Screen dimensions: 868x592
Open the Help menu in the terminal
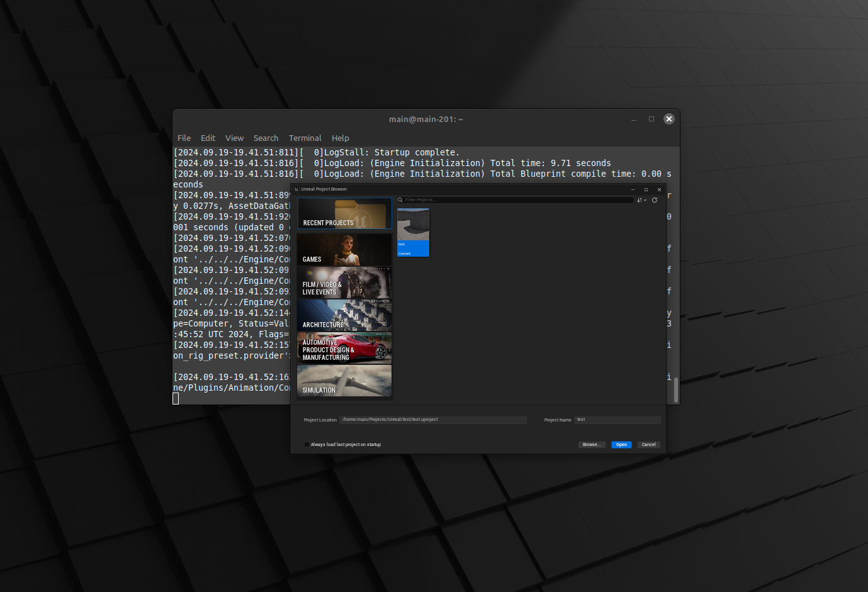click(x=340, y=138)
